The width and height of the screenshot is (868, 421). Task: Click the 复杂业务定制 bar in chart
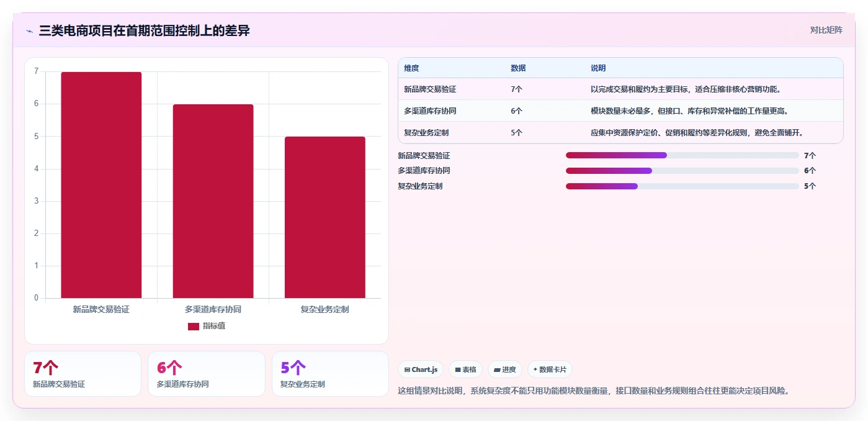(324, 217)
